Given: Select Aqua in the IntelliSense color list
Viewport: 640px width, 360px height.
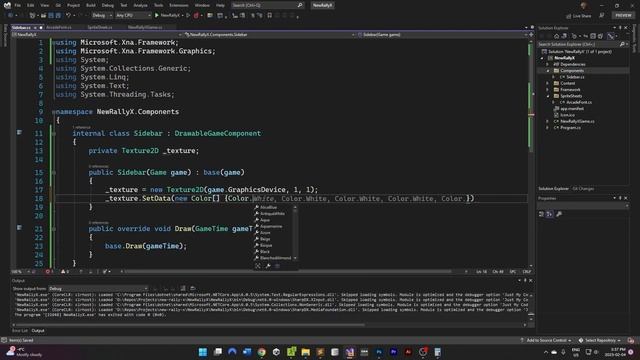Looking at the screenshot, I should point(265,220).
